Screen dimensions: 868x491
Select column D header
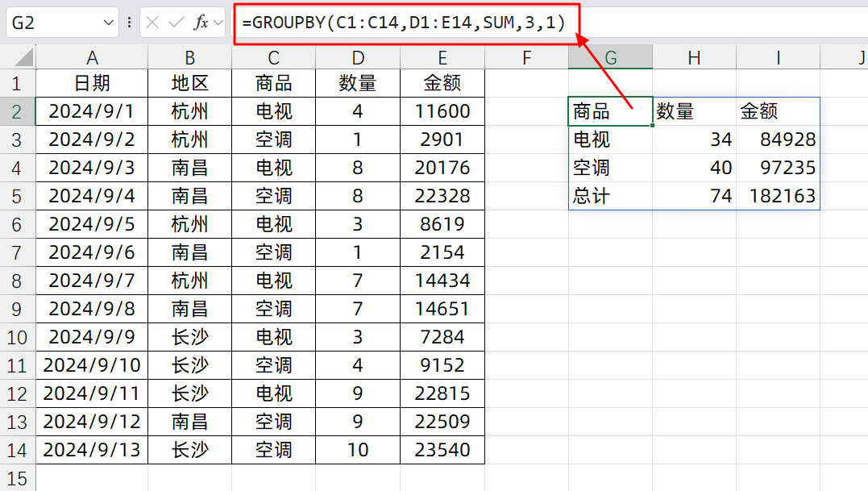358,57
